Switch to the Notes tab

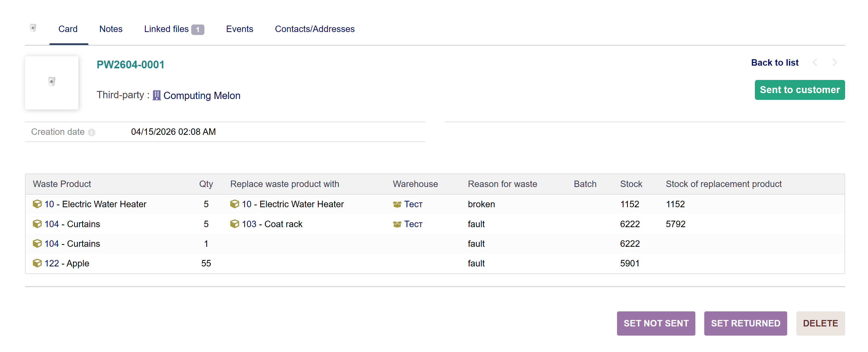110,29
